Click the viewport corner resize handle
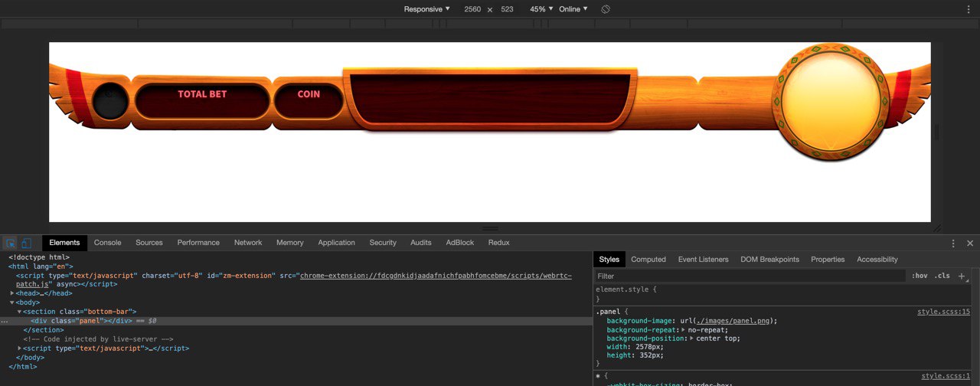The width and height of the screenshot is (980, 386). pos(937,228)
